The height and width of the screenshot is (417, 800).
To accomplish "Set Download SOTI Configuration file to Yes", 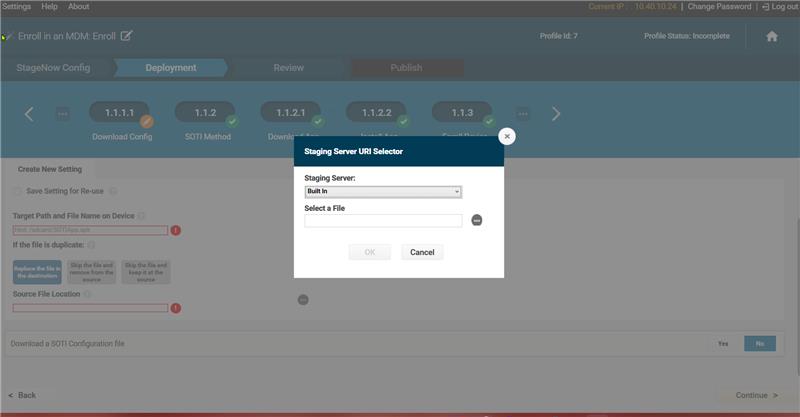I will tap(723, 343).
